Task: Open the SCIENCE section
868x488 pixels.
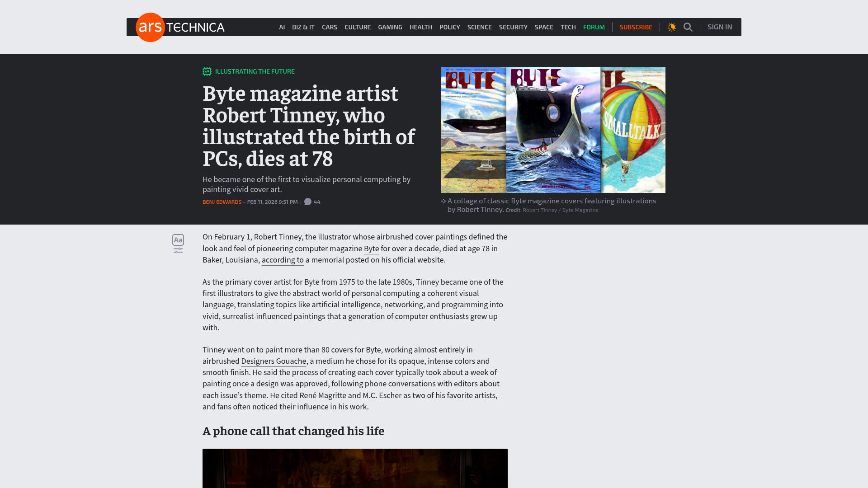Action: point(480,27)
